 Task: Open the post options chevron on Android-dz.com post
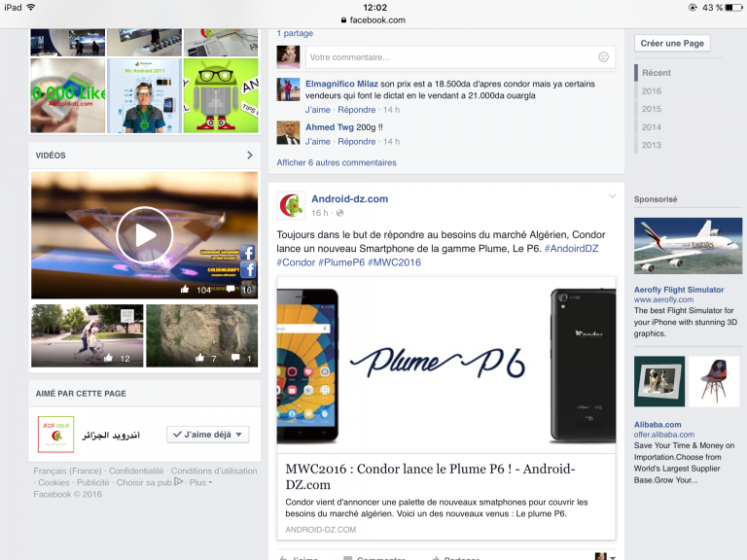pyautogui.click(x=612, y=196)
